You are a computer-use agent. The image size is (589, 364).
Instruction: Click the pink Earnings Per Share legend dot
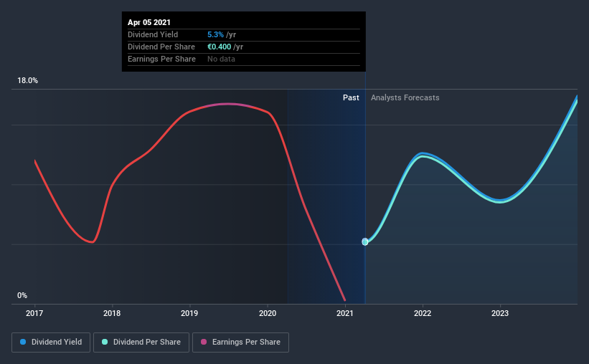point(204,342)
